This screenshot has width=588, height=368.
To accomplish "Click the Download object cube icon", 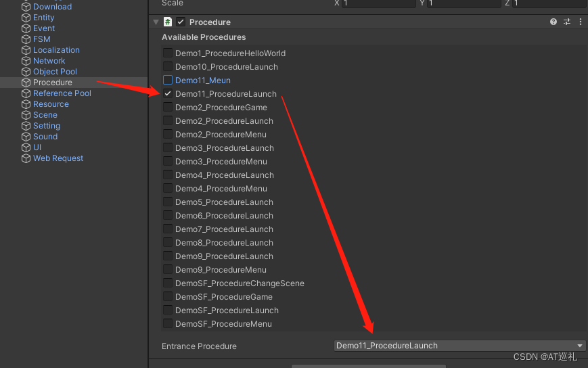I will pos(26,7).
